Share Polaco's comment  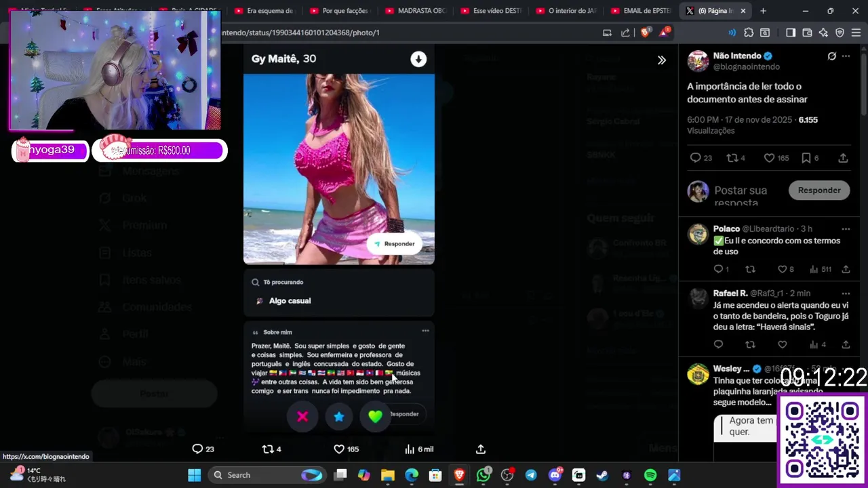coord(846,269)
